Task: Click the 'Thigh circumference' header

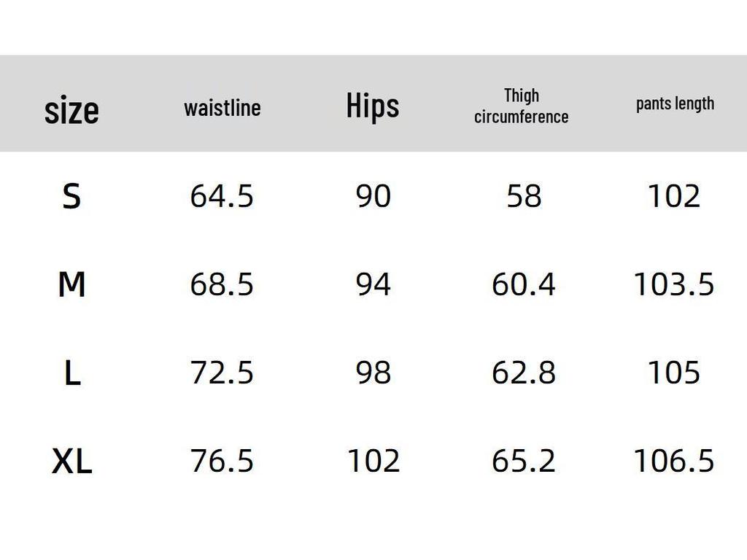Action: click(521, 106)
